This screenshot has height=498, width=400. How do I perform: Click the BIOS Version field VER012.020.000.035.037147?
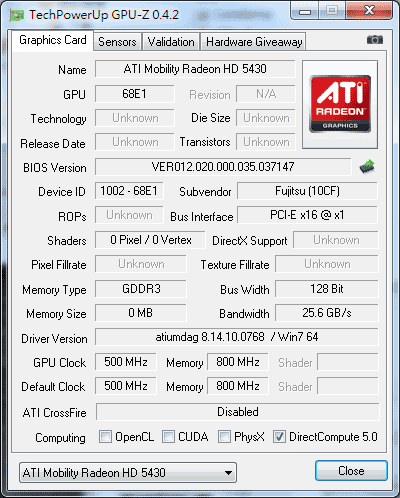click(223, 167)
